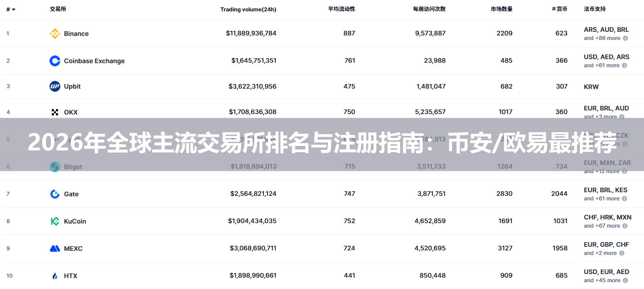644x289 pixels.
Task: Sort by rank using the # arrow
Action: 11,10
